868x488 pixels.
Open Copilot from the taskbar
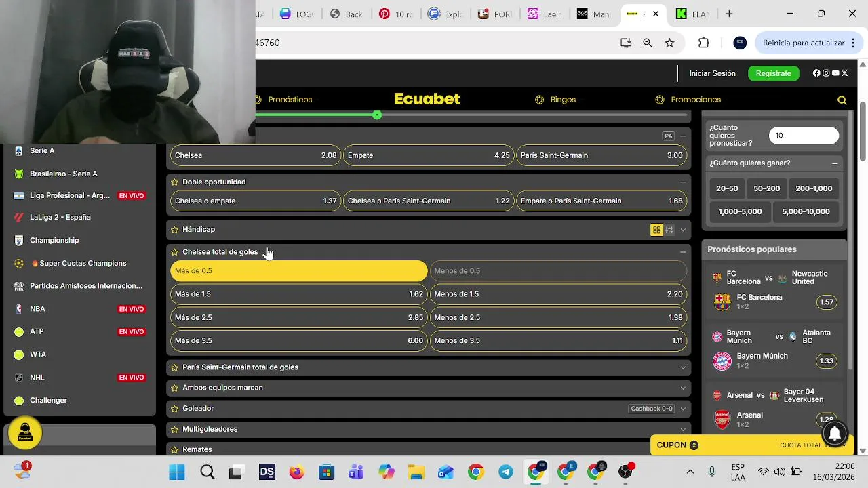387,472
